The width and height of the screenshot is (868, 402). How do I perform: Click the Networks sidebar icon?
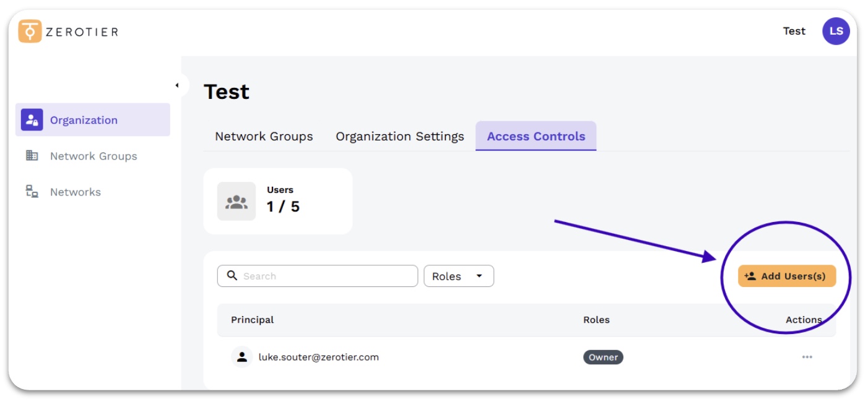tap(32, 192)
